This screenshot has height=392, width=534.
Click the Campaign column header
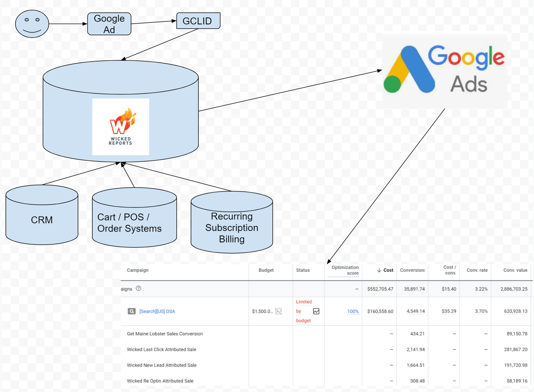point(137,270)
